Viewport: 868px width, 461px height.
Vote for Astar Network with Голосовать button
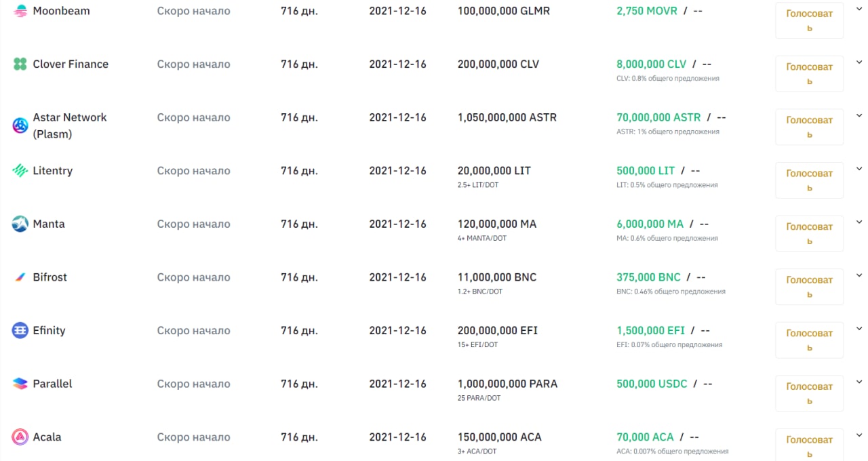pyautogui.click(x=809, y=127)
